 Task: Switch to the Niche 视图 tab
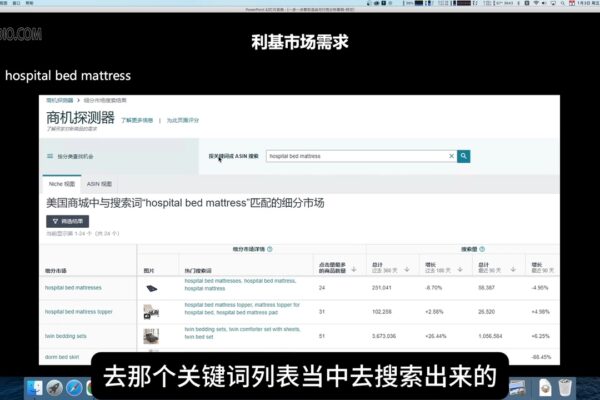click(x=62, y=184)
